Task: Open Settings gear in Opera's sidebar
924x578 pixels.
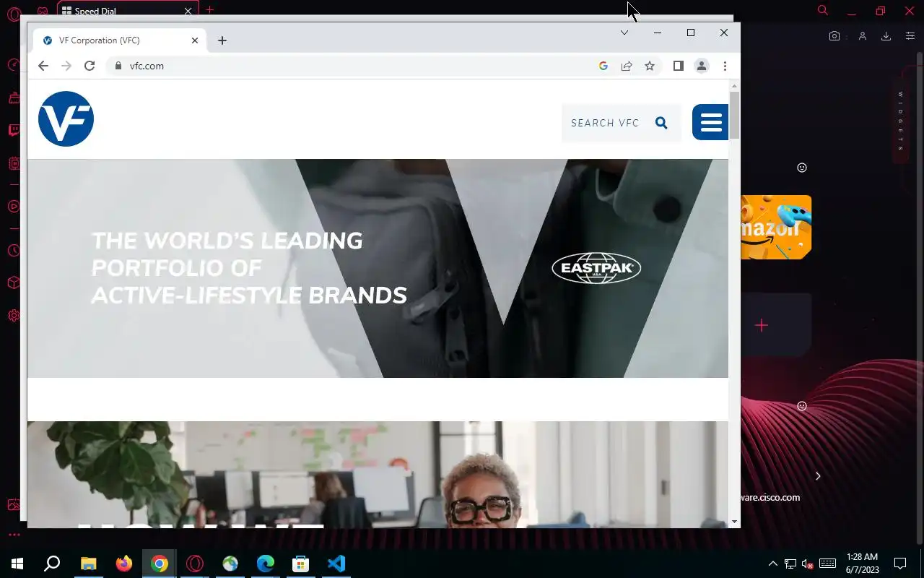Action: (14, 316)
